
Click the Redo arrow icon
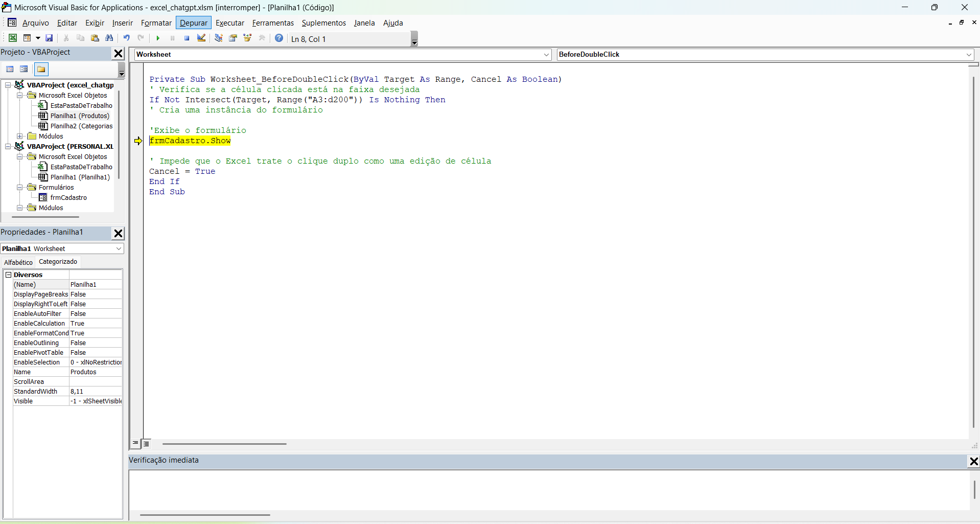click(141, 38)
